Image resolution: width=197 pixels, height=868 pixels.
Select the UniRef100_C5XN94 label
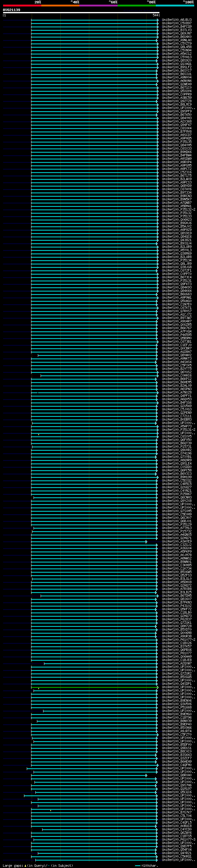177,50
